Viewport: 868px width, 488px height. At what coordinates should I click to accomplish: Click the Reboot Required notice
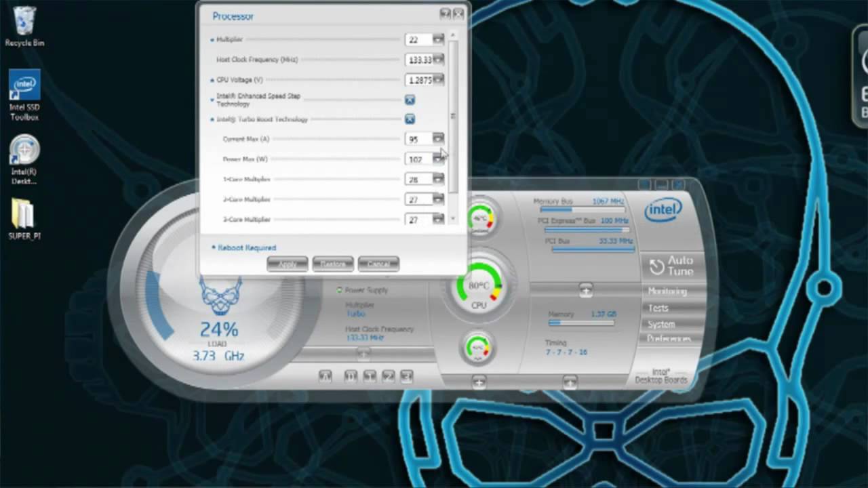pyautogui.click(x=243, y=248)
